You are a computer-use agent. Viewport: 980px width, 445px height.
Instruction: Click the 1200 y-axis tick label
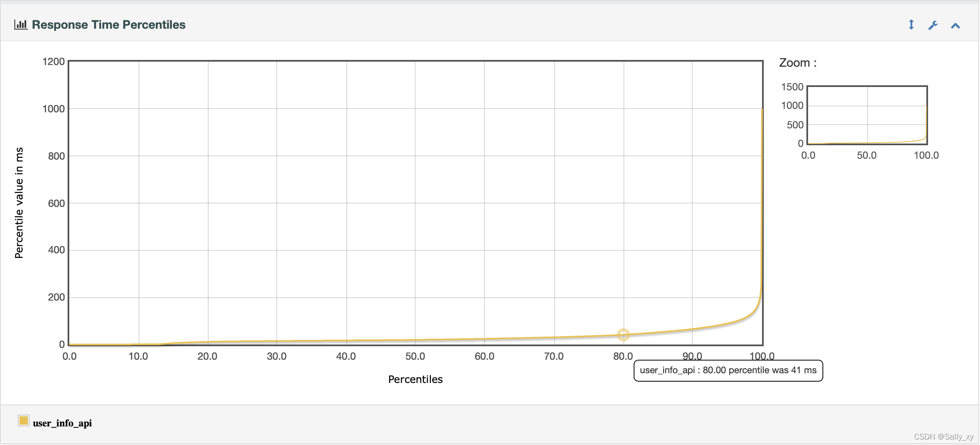pyautogui.click(x=54, y=62)
